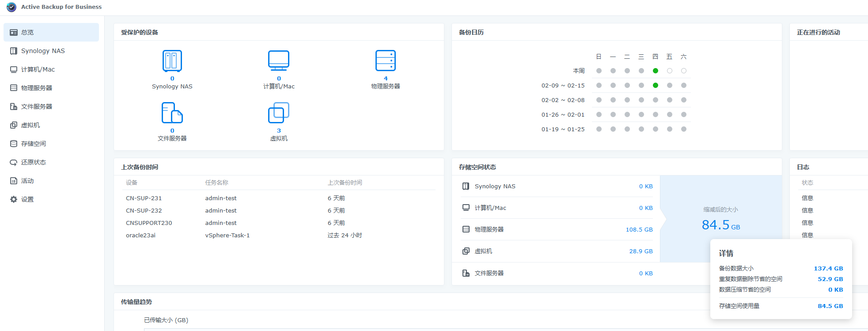Click the 文件服务器 icon in 存储空间状态

(x=466, y=273)
